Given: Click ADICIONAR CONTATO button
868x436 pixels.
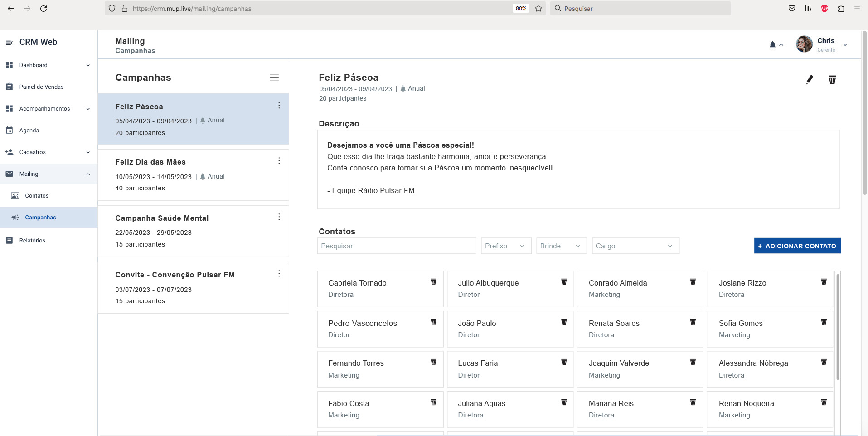Looking at the screenshot, I should [x=797, y=246].
